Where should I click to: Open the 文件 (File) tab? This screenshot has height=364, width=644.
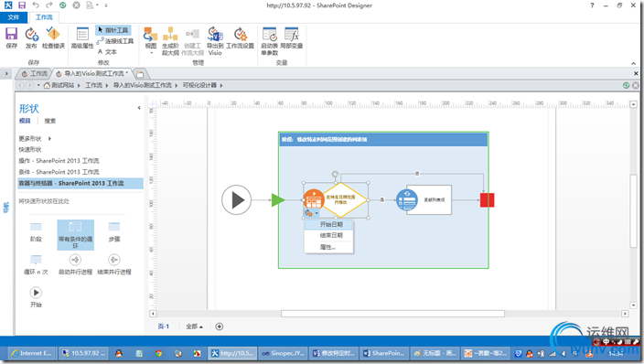[14, 17]
